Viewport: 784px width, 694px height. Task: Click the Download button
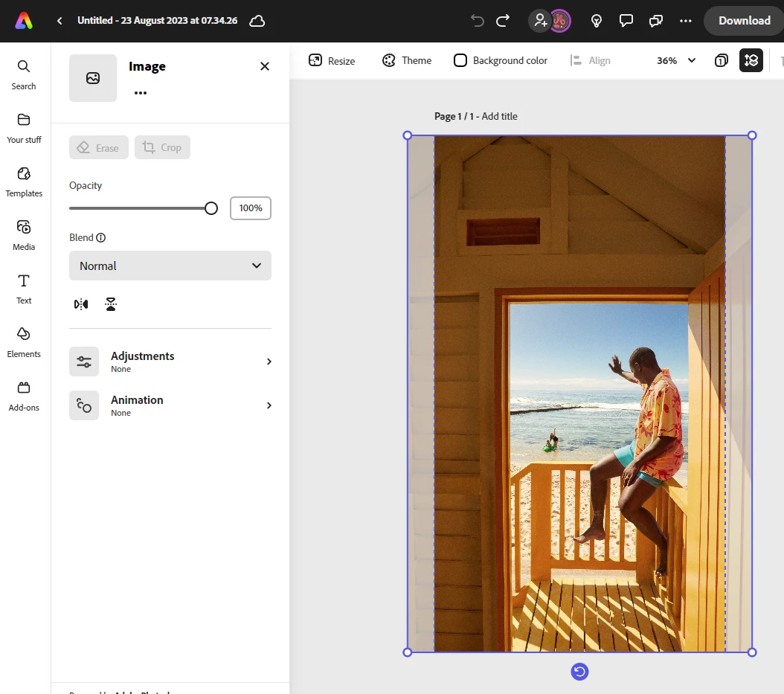744,21
